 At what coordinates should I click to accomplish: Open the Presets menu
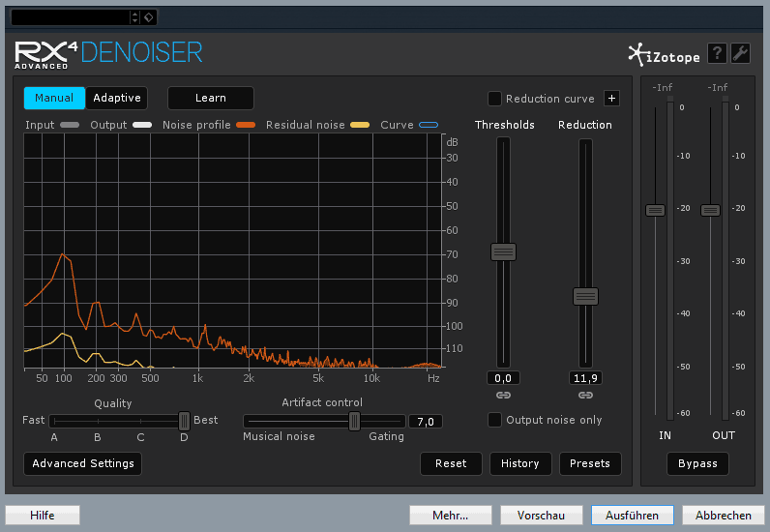point(589,463)
